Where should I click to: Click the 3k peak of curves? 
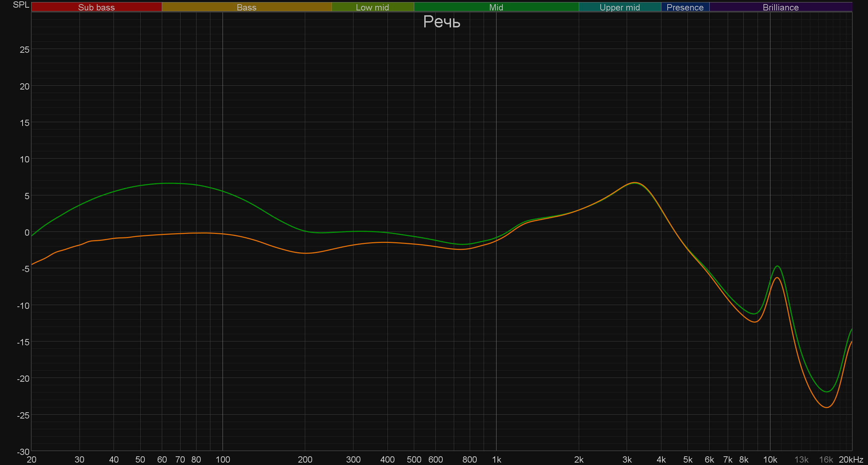coord(635,183)
